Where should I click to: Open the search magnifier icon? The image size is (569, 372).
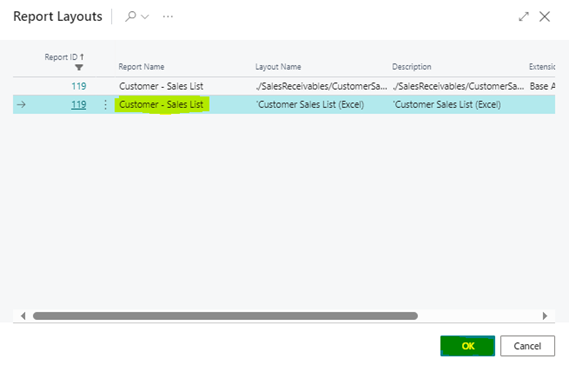130,16
